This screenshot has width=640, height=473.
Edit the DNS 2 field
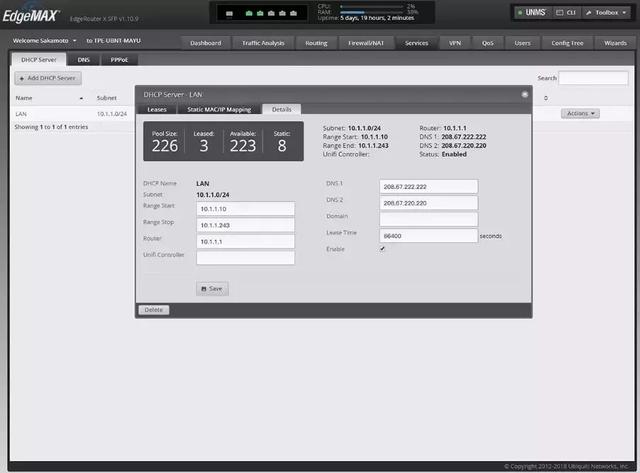[429, 203]
